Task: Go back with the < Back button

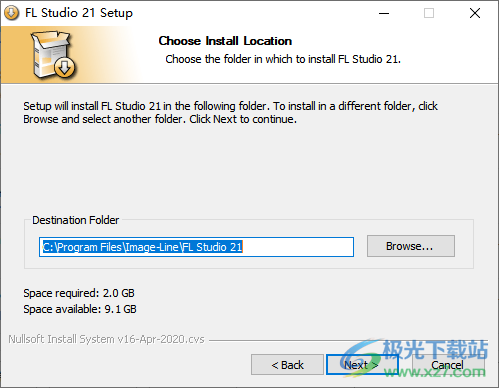Action: pos(287,365)
